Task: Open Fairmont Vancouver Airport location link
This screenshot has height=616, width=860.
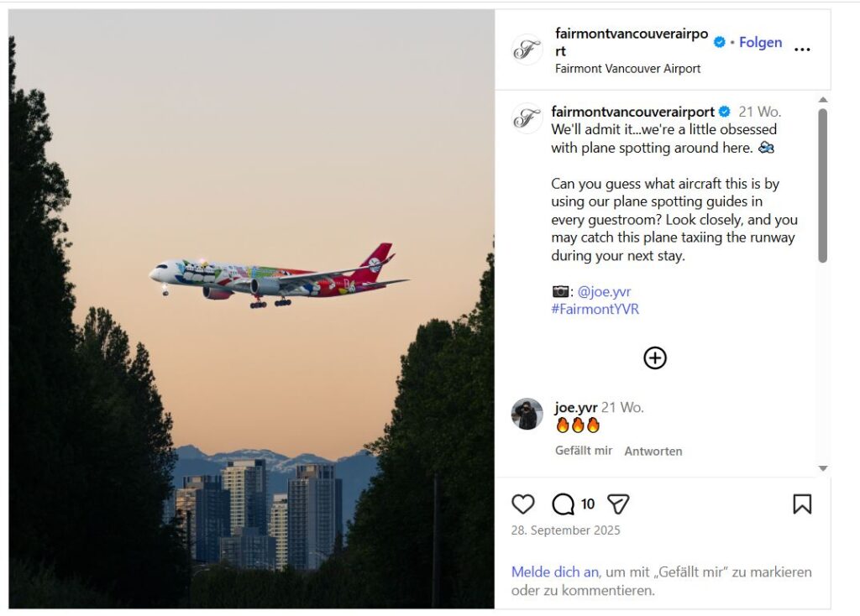Action: click(627, 69)
